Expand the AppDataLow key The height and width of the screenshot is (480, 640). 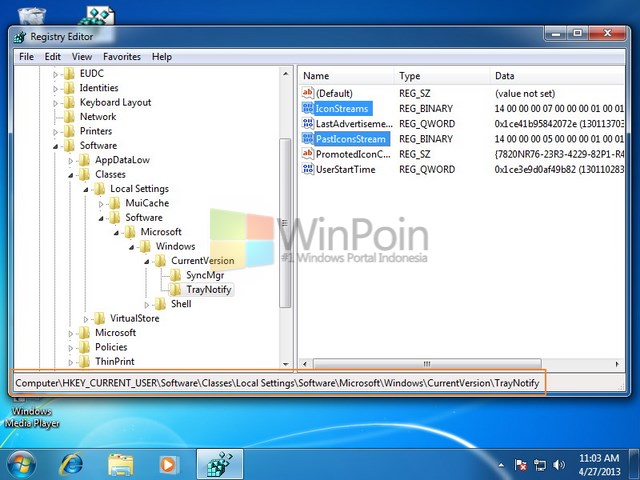pos(71,161)
